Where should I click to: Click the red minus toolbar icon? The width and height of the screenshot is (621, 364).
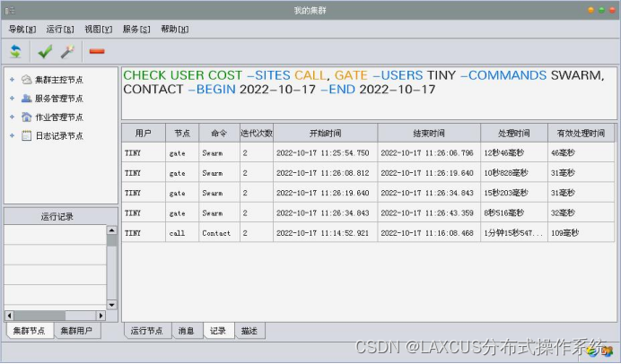pyautogui.click(x=97, y=51)
